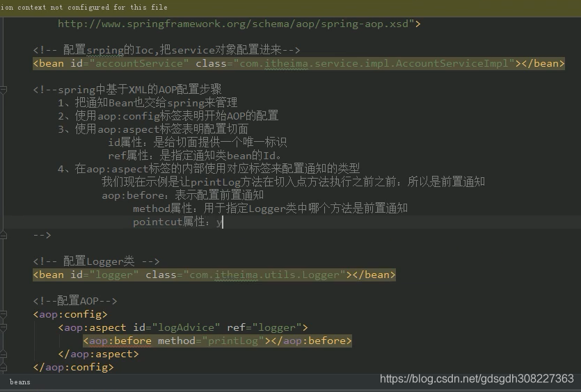Click the spring-aop.xsd schema URL line
The image size is (581, 392).
tap(239, 24)
